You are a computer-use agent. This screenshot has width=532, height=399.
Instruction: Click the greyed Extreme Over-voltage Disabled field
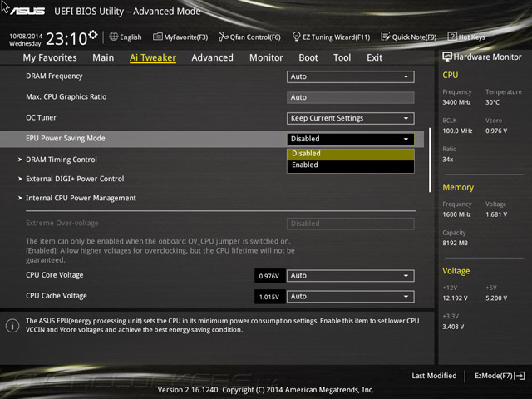(x=351, y=224)
